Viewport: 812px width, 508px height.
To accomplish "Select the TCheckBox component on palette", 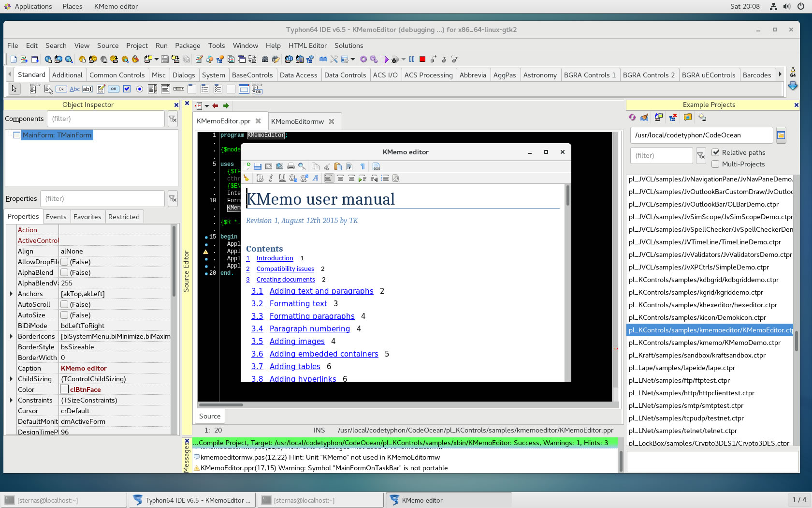I will point(127,89).
